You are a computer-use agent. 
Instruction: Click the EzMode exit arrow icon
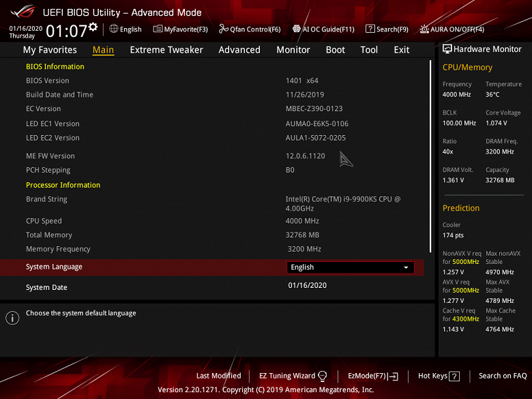click(394, 376)
